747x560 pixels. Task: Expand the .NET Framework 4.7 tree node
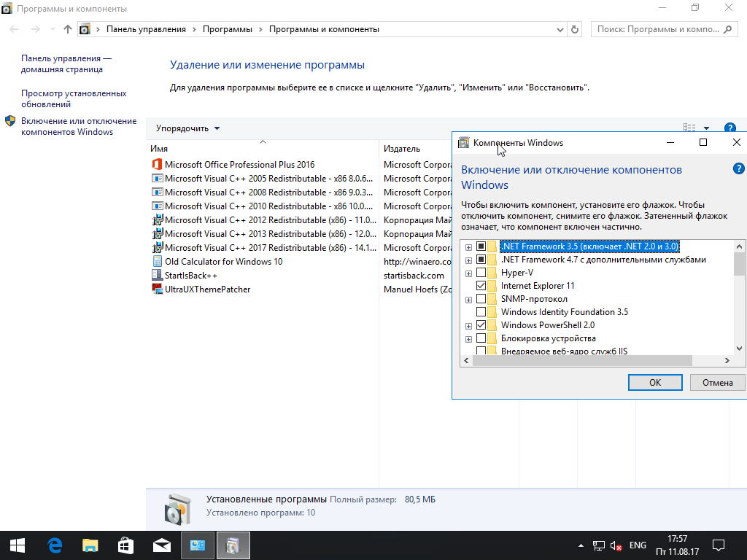[469, 260]
